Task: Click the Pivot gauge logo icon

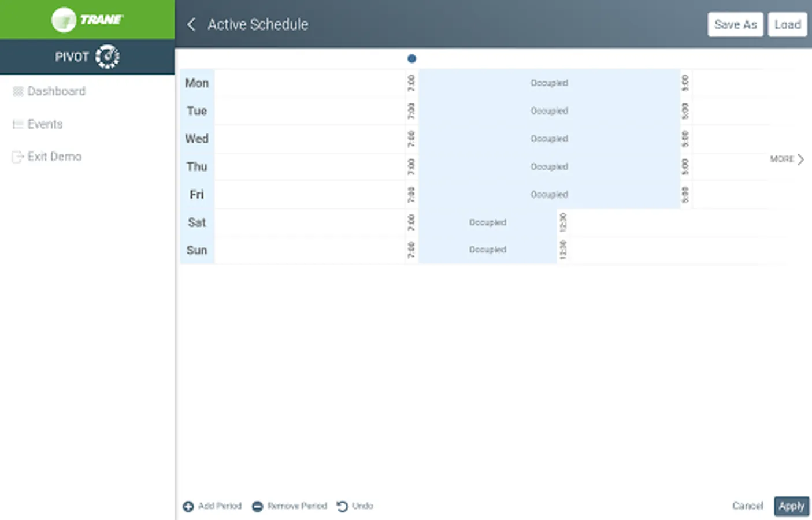Action: pyautogui.click(x=107, y=57)
